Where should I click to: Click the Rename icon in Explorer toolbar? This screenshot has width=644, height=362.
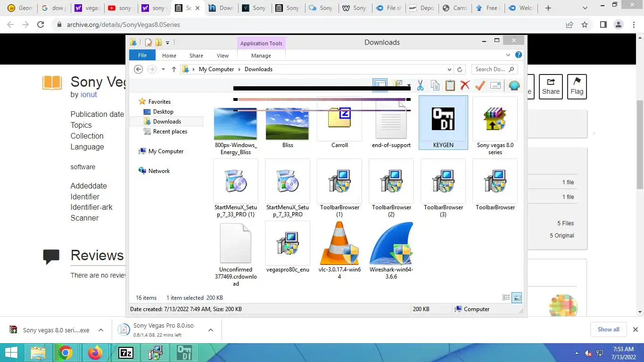point(495,85)
